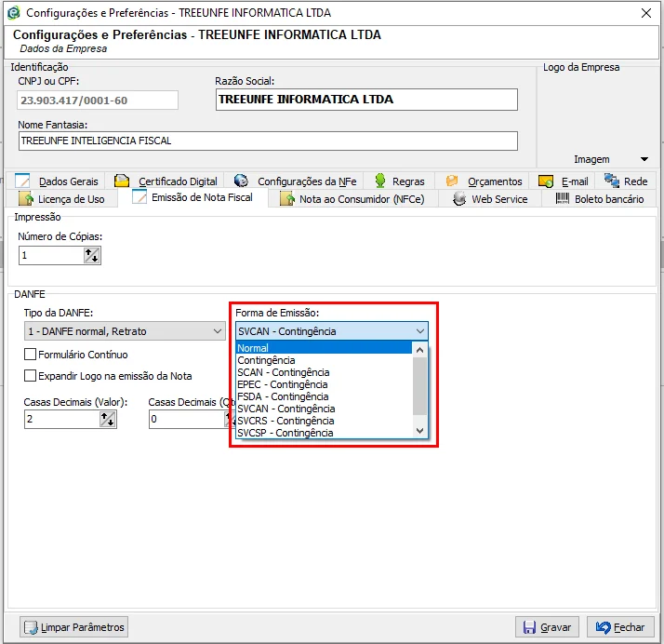
Task: Open Nota ao Consumidor (NFCe) tab
Action: point(353,199)
